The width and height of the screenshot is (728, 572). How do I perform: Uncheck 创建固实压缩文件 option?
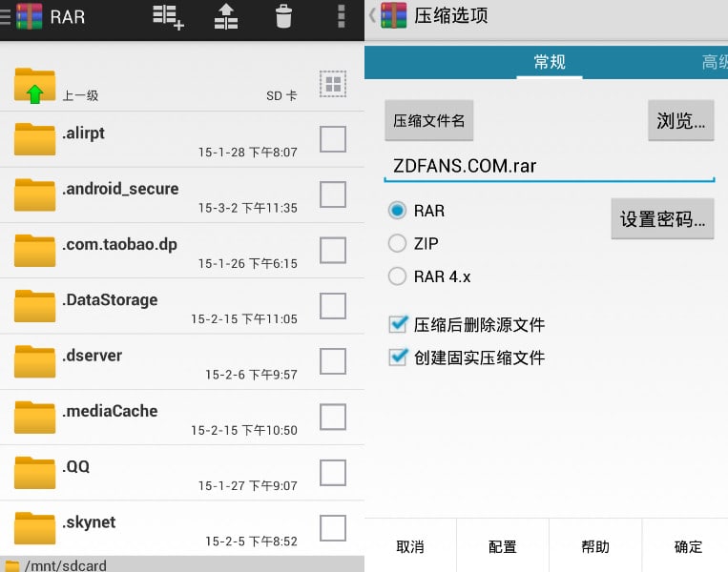pos(399,357)
